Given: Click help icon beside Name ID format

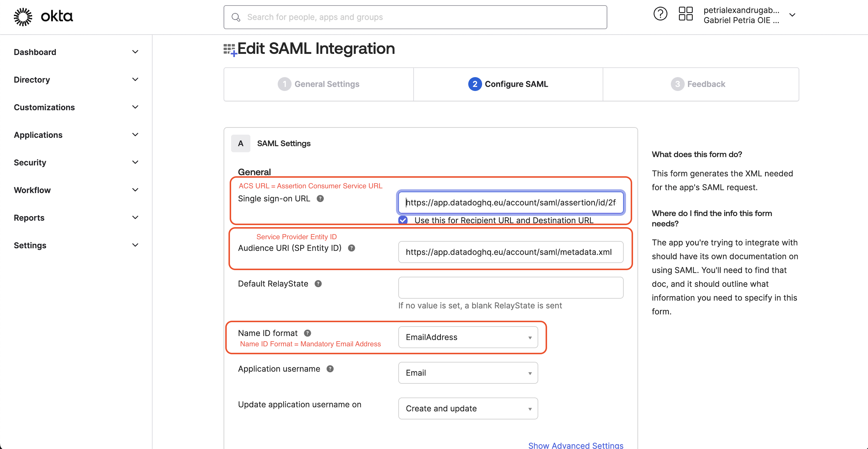Looking at the screenshot, I should point(307,333).
